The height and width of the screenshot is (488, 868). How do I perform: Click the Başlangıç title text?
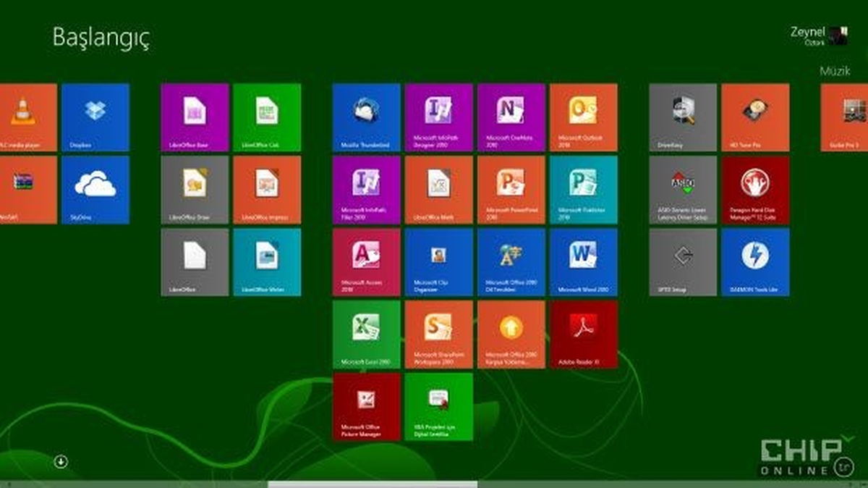101,38
